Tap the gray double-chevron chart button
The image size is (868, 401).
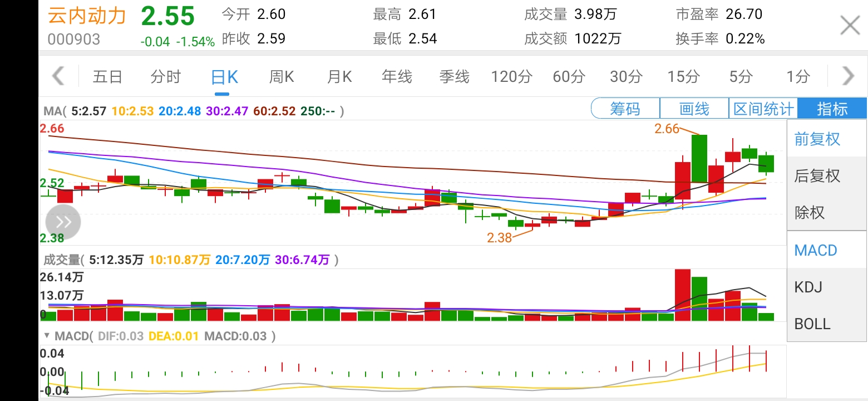point(63,222)
